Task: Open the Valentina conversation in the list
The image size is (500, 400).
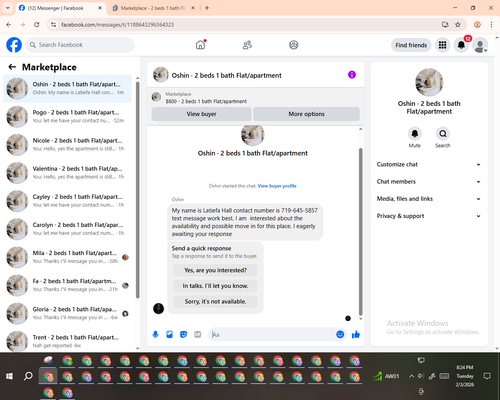Action: pyautogui.click(x=67, y=173)
